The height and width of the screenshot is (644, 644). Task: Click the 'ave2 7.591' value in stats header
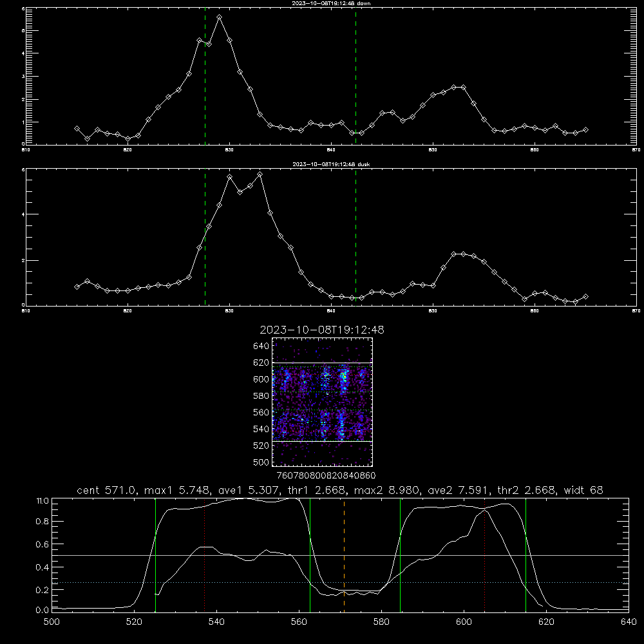point(459,490)
